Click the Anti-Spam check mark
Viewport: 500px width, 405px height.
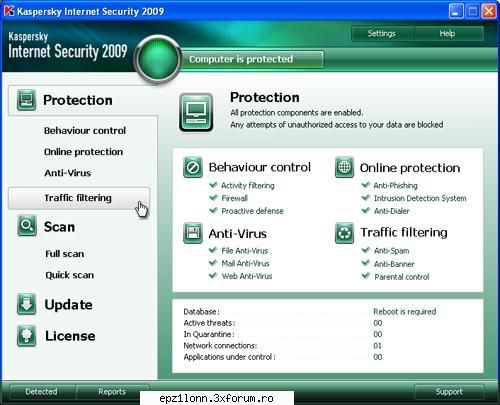tap(366, 250)
